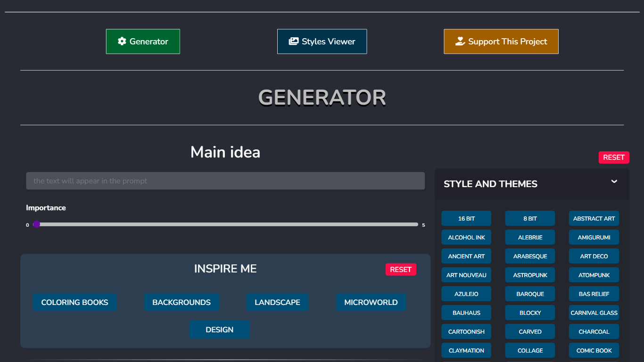Pick the DESIGN inspiration
The image size is (644, 362).
[219, 329]
